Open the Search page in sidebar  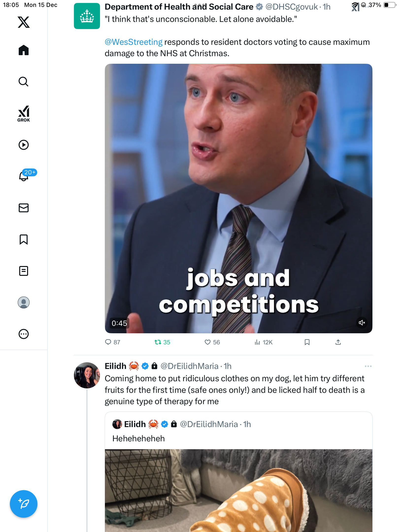click(24, 82)
